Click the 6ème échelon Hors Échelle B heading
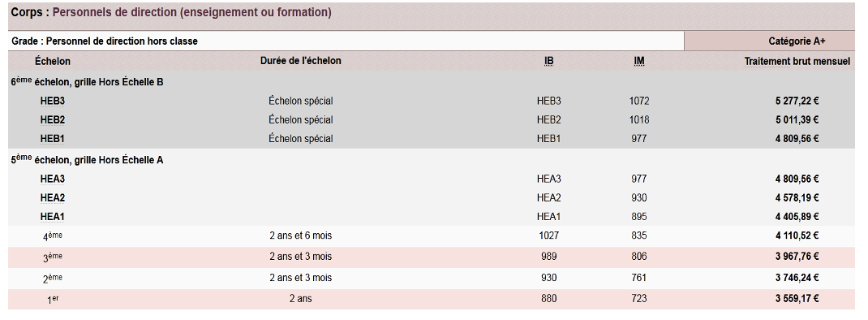Viewport: 868px width, 320px height. pos(87,81)
